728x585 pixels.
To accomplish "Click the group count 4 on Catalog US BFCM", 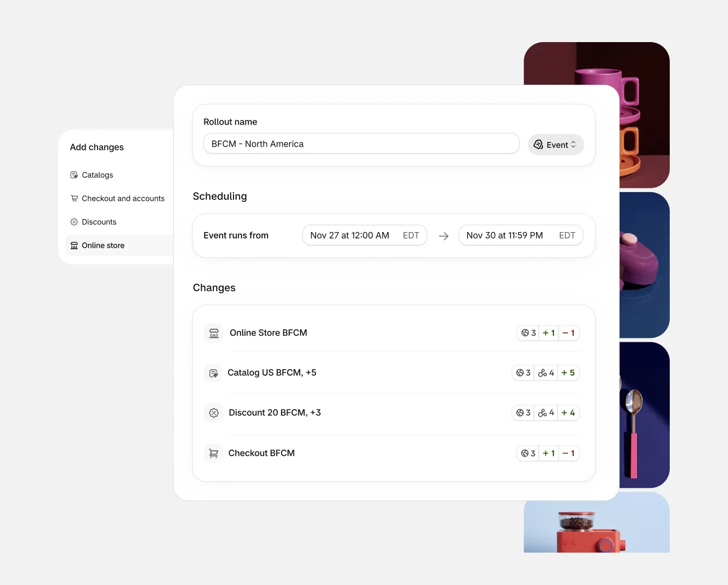I will pyautogui.click(x=546, y=373).
